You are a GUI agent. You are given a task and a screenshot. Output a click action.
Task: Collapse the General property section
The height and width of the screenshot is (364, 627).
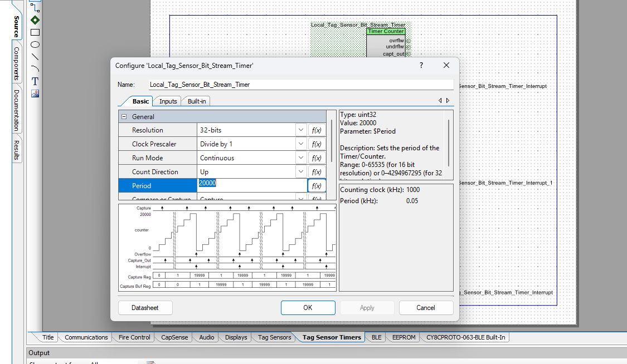(124, 117)
